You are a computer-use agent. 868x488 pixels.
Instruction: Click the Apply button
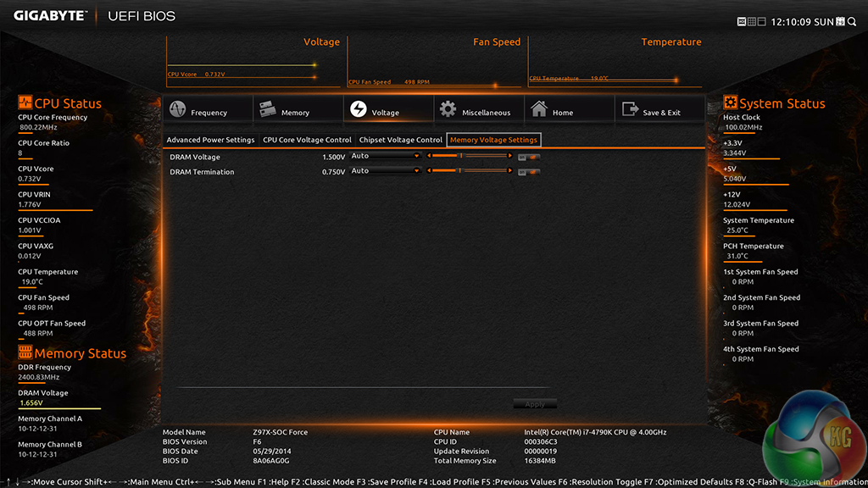pos(535,404)
